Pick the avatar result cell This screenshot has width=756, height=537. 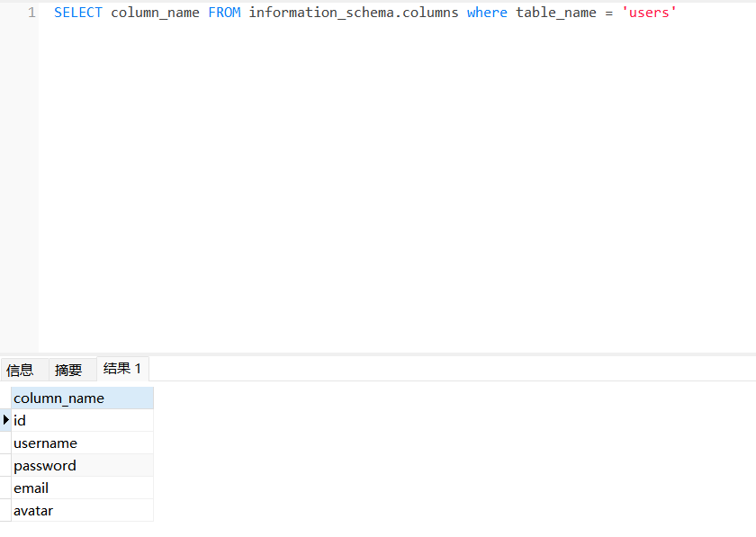pyautogui.click(x=82, y=510)
